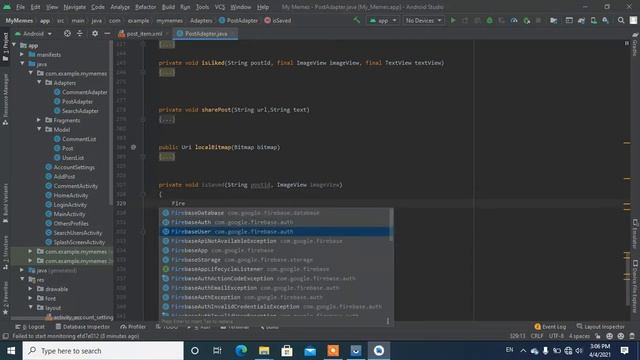Open File Explorer from the taskbar
640x360 pixels.
tap(264, 351)
